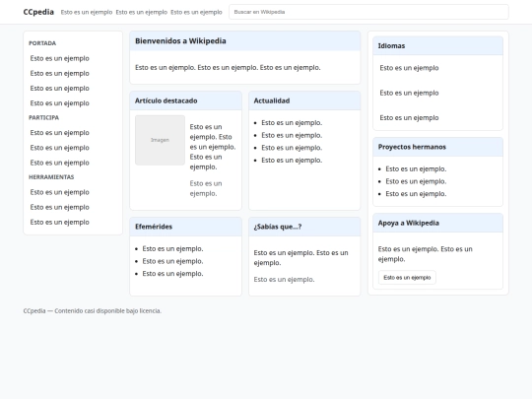Click the 'Proyectos hermanos' heading
This screenshot has width=532, height=399.
click(x=412, y=147)
